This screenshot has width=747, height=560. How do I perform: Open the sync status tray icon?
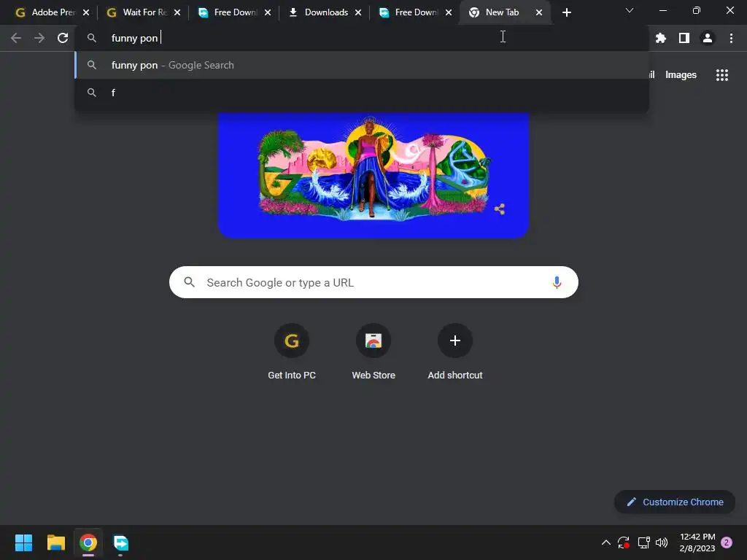pos(624,542)
